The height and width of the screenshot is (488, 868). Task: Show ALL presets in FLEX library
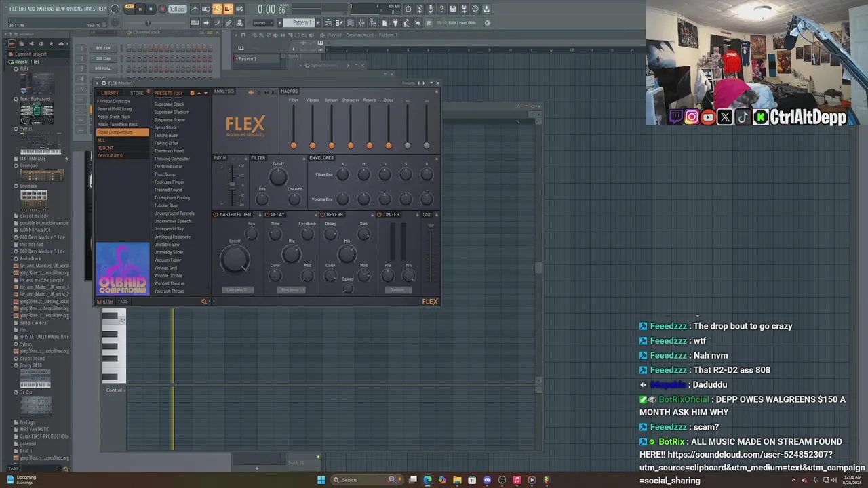tap(101, 140)
